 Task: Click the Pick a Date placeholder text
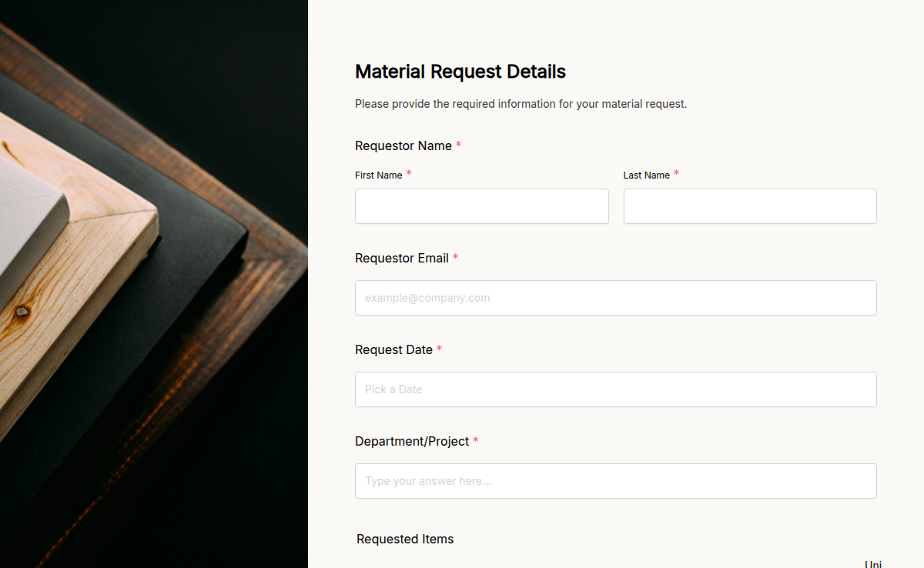393,389
